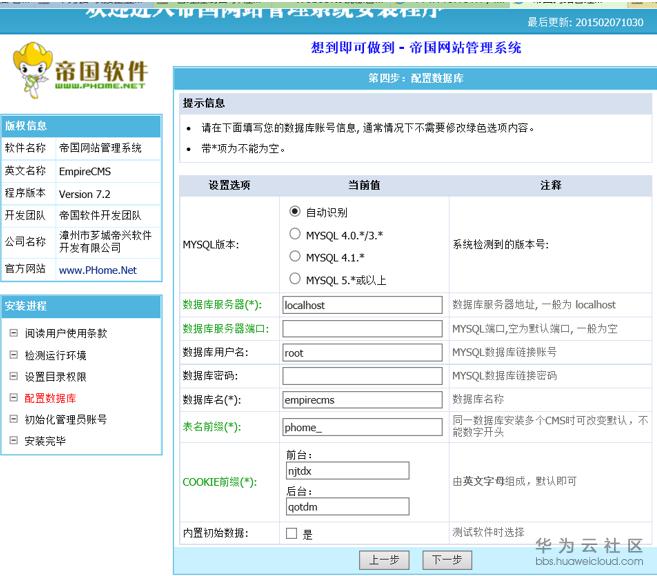The image size is (657, 576).
Task: Click the MYSQL版本: label
Action: [x=211, y=245]
